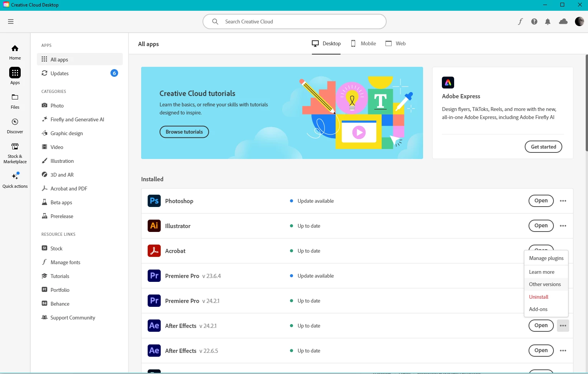Open Support Community resource link

pyautogui.click(x=80, y=318)
